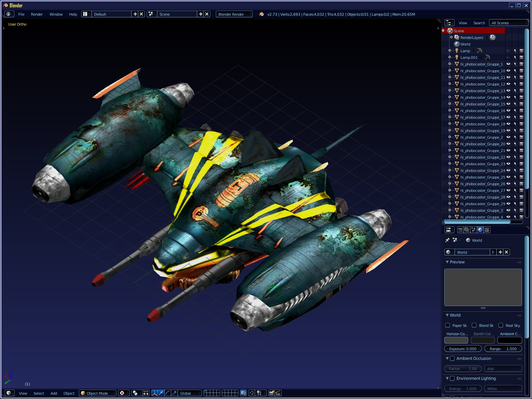
Task: Click the screen layout browse icon
Action: coord(86,14)
